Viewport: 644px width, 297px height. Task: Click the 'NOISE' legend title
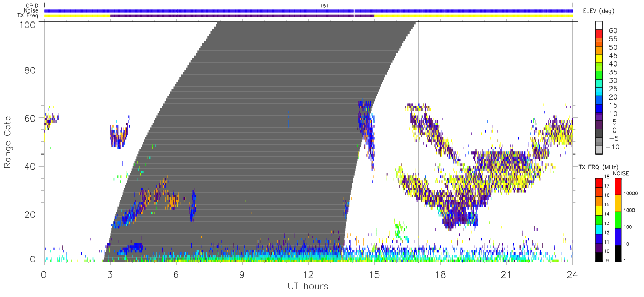[x=620, y=173]
